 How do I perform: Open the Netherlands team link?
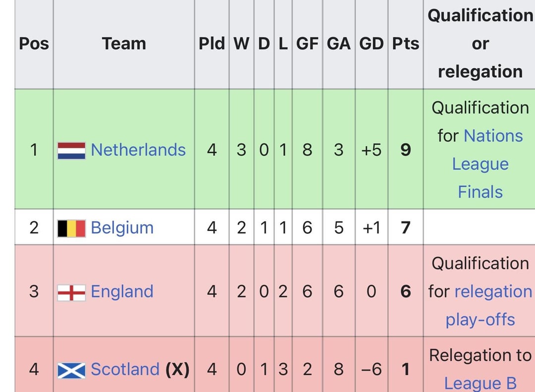coord(138,150)
